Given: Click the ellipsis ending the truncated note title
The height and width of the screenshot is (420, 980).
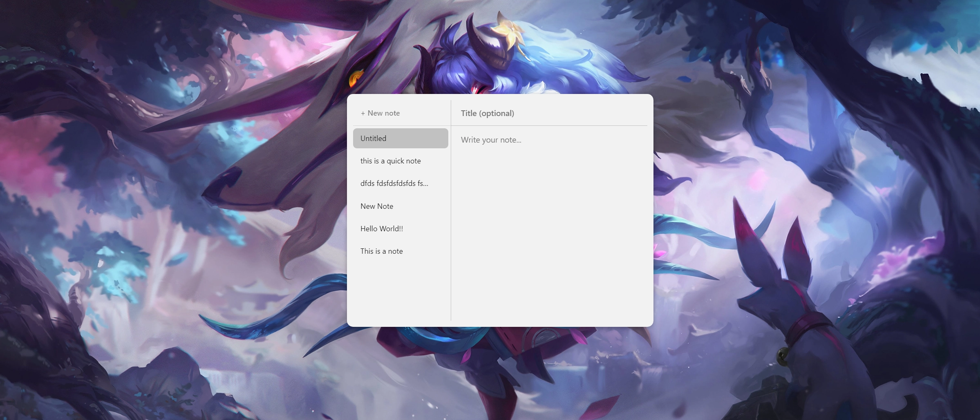Looking at the screenshot, I should point(425,184).
